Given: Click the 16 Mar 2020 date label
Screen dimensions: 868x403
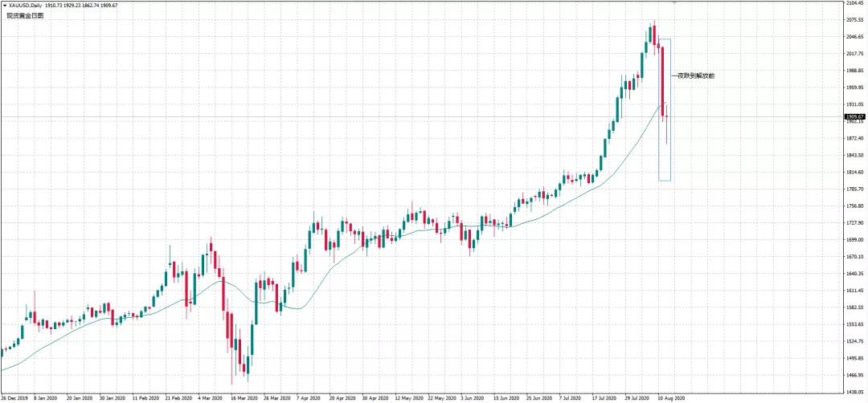Looking at the screenshot, I should (244, 397).
